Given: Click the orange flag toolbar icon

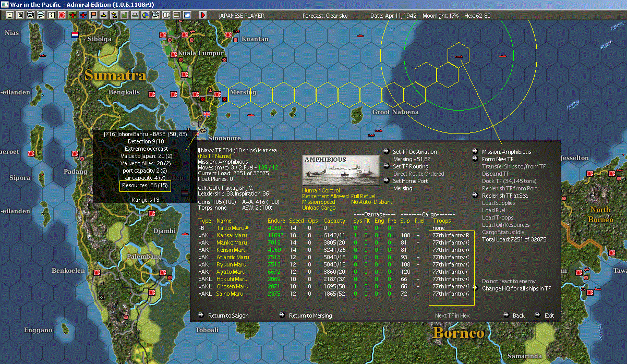Looking at the screenshot, I should coord(93,16).
